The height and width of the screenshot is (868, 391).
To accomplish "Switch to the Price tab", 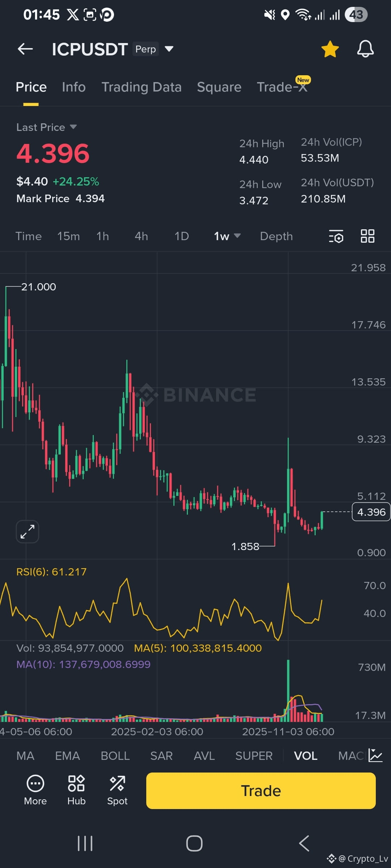I will tap(31, 87).
